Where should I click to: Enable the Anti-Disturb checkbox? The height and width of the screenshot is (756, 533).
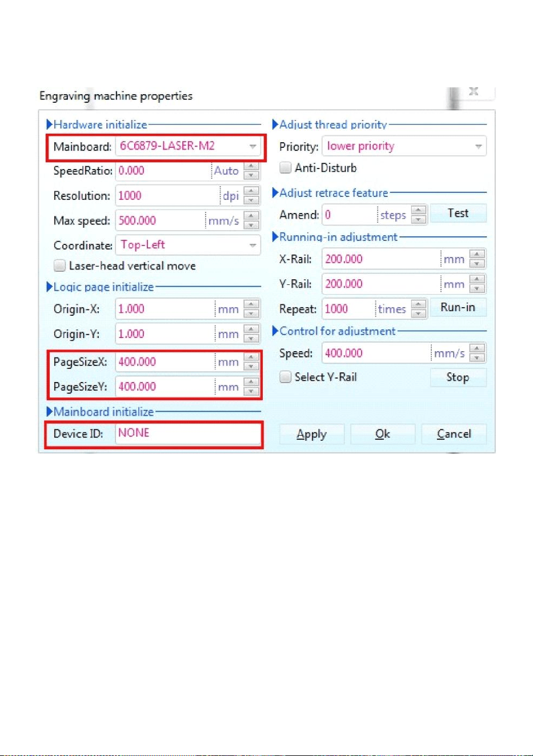286,168
